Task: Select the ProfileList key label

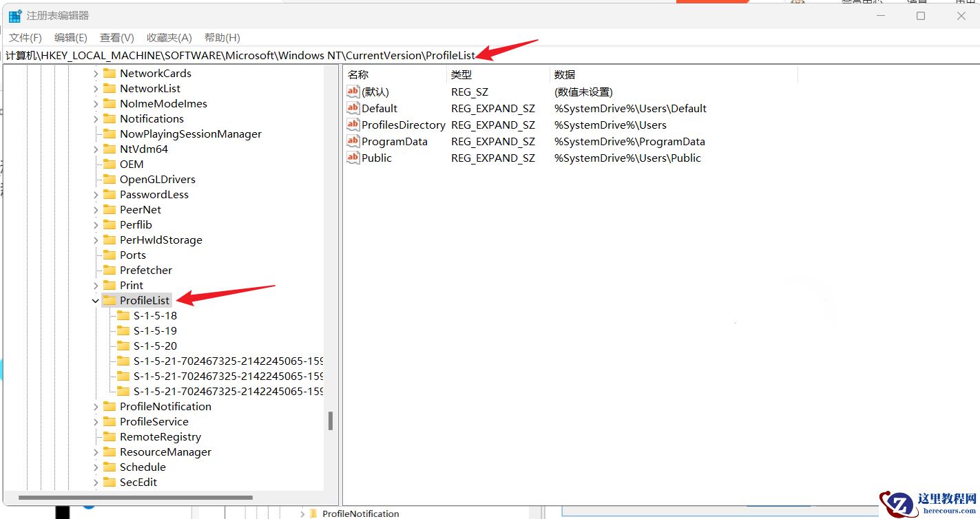Action: coord(145,300)
